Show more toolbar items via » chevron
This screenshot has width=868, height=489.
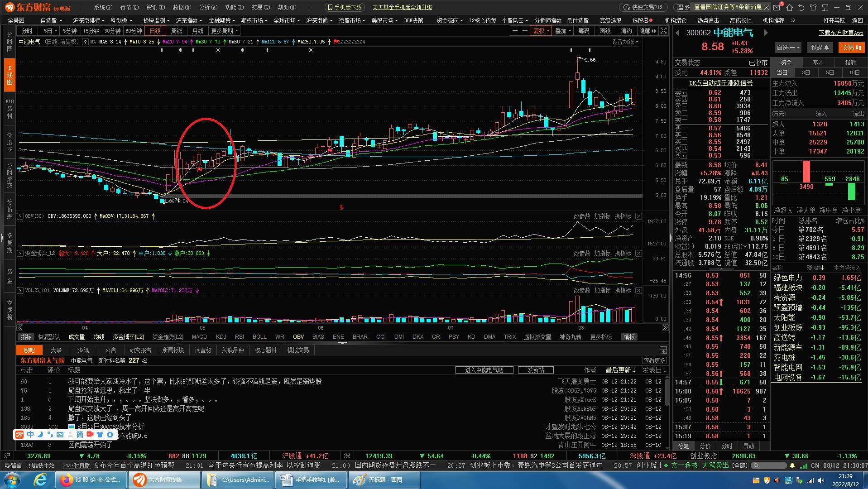(x=793, y=20)
